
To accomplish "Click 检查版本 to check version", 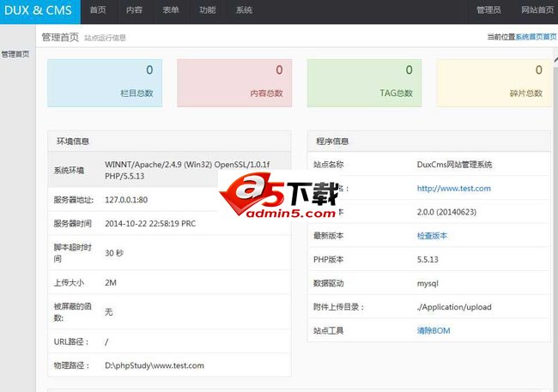I will [x=432, y=236].
